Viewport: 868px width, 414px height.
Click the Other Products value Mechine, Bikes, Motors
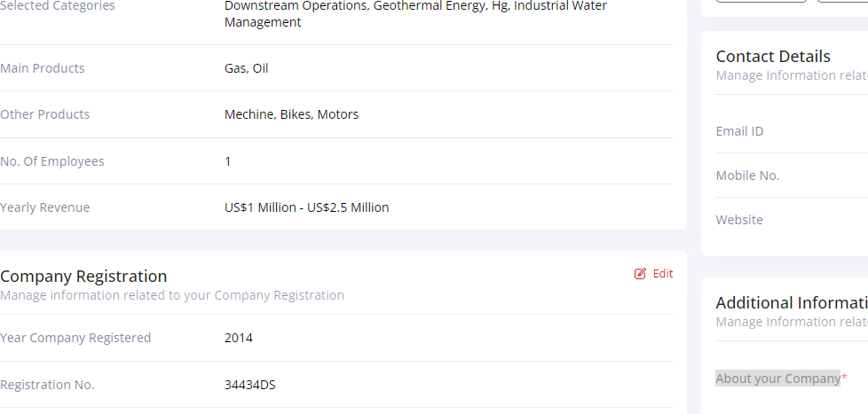tap(291, 114)
